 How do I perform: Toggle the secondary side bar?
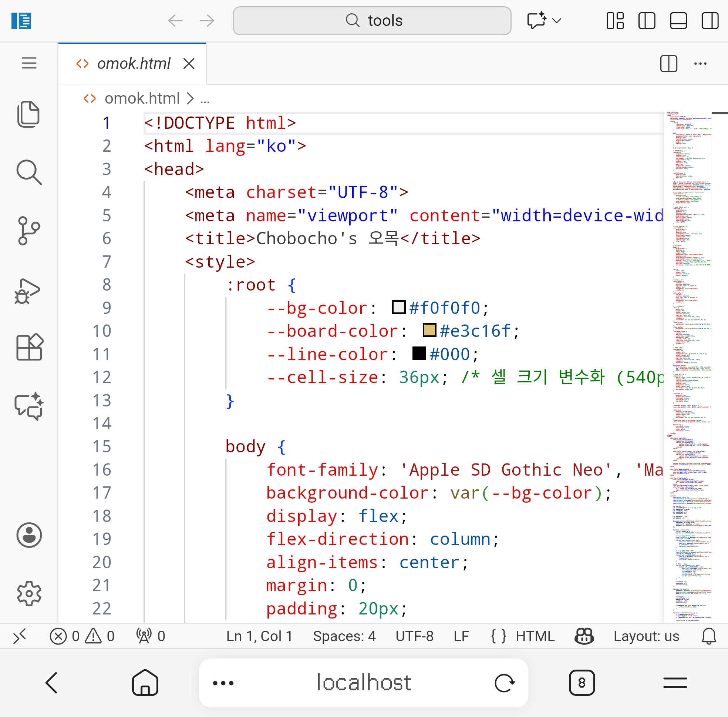coord(710,21)
